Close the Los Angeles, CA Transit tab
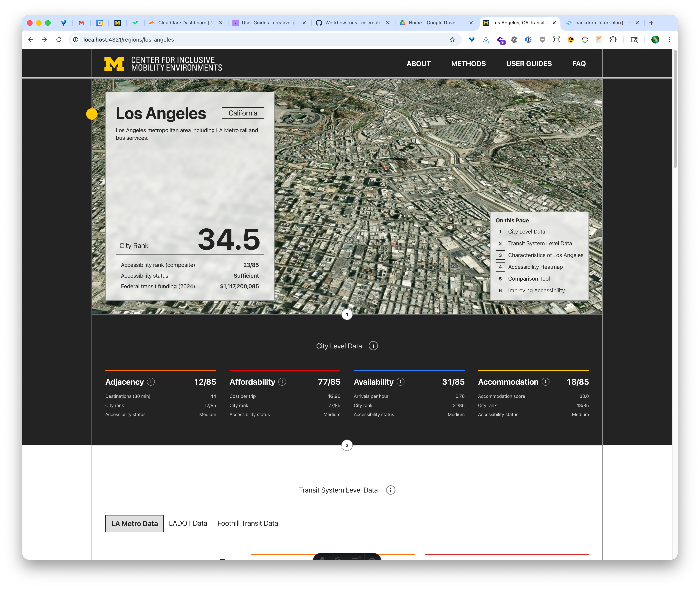The image size is (700, 589). coord(554,23)
